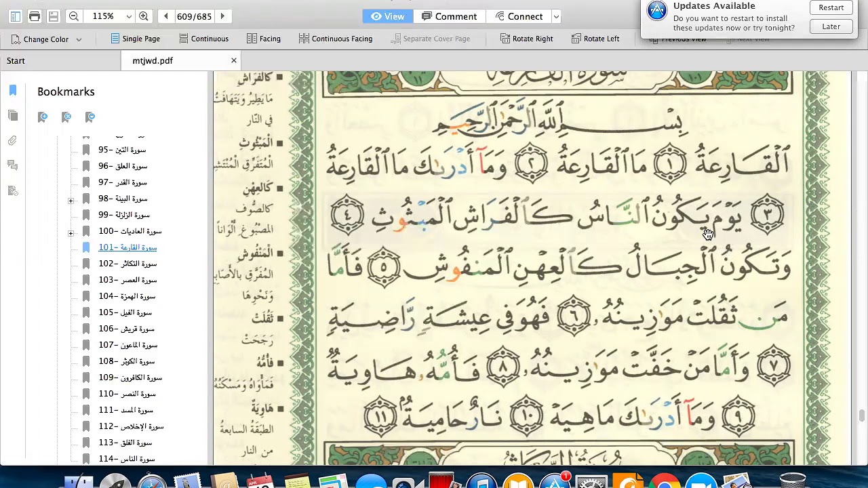Click the delete bookmark icon
The height and width of the screenshot is (488, 868).
(66, 117)
